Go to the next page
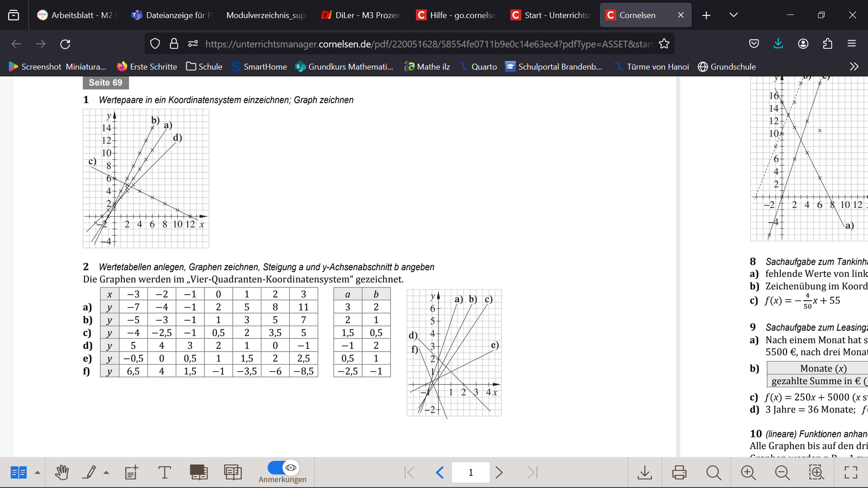This screenshot has width=868, height=488. coord(499,473)
